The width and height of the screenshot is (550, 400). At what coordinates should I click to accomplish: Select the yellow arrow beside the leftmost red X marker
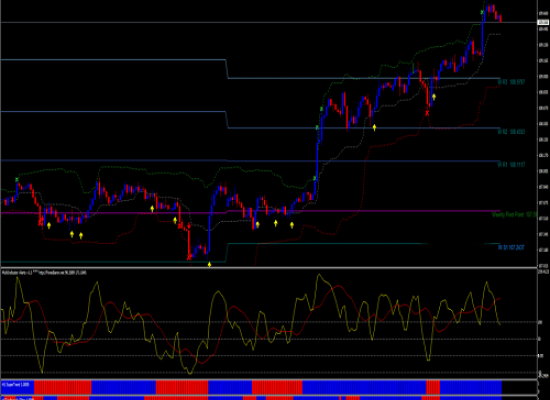pos(49,225)
